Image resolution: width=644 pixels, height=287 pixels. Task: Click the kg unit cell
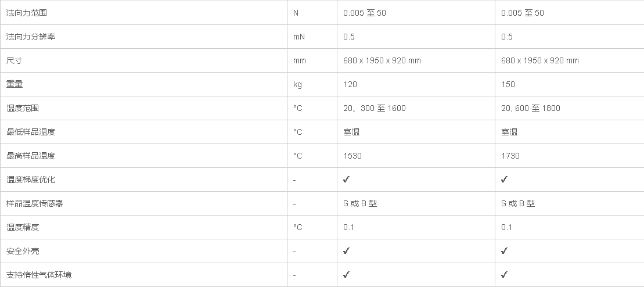[297, 84]
